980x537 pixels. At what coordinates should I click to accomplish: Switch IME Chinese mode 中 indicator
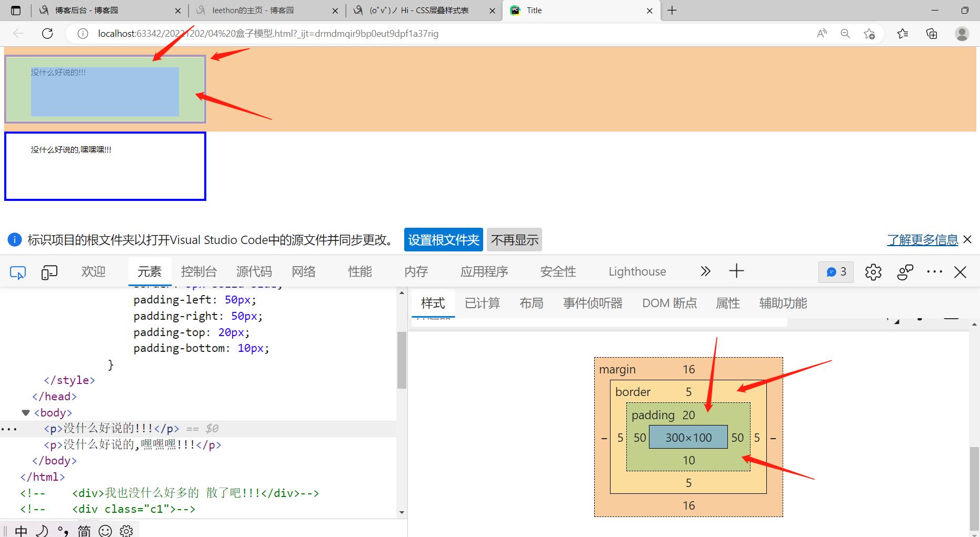[21, 531]
